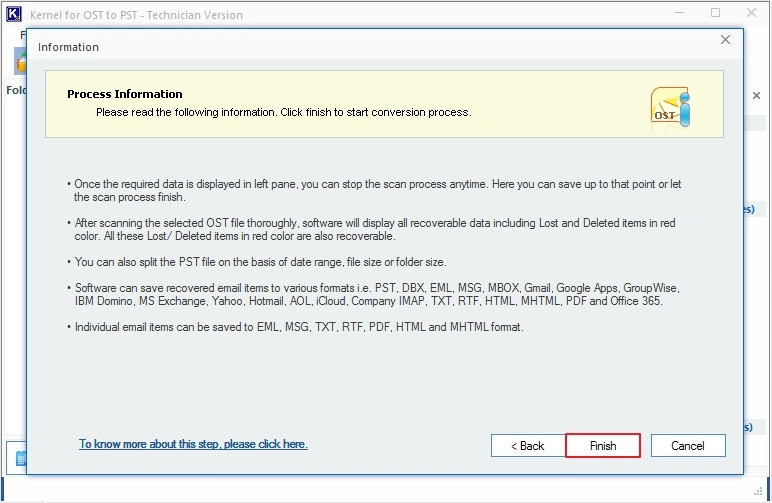
Task: Click the resize grip in bottom-right corner
Action: 758,491
